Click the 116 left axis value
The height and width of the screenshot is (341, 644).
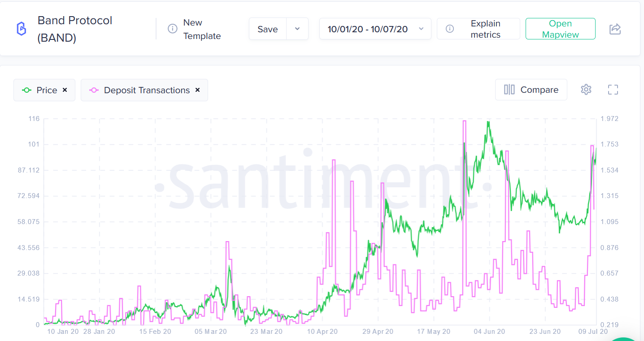[x=34, y=119]
